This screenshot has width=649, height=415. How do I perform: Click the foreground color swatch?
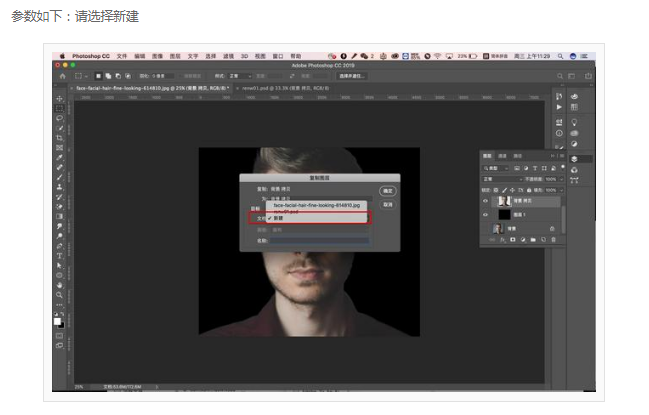click(58, 321)
